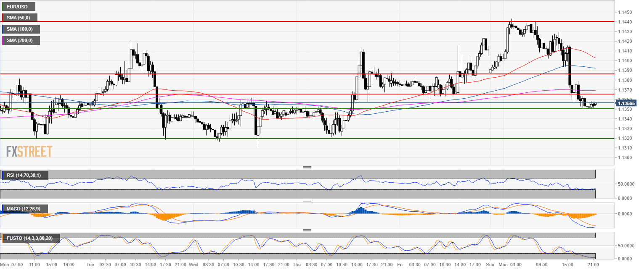Click the Fri marker on the time axis

399,265
